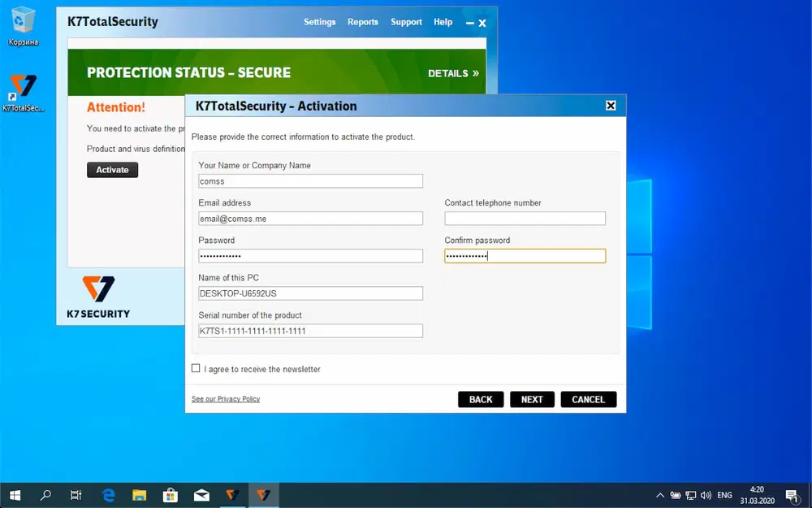812x508 pixels.
Task: Open Mail app from taskbar
Action: (x=201, y=495)
